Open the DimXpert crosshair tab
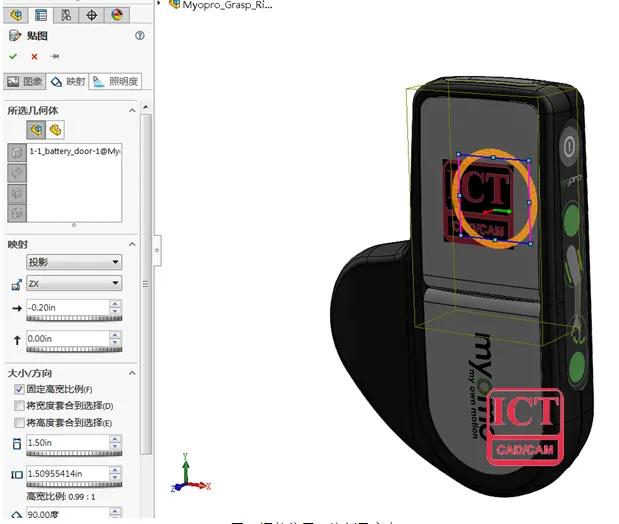Screen dimensions: 619x524 (x=92, y=15)
